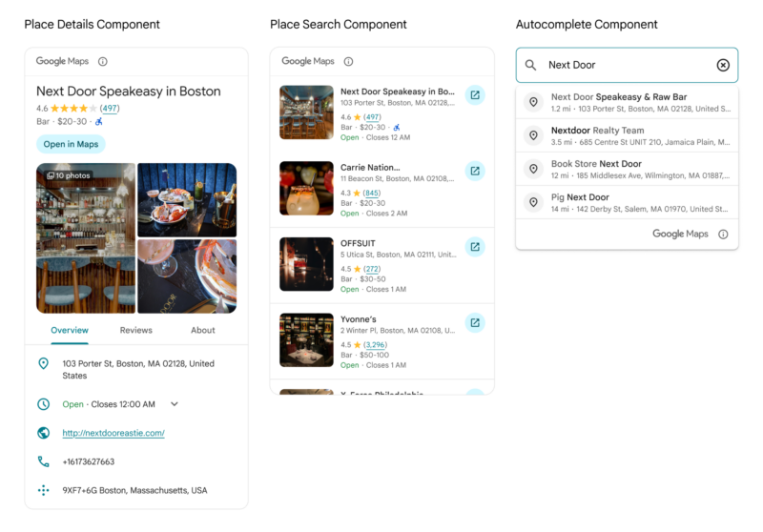The width and height of the screenshot is (763, 532).
Task: Open OFFSUIT external link icon
Action: pyautogui.click(x=475, y=247)
